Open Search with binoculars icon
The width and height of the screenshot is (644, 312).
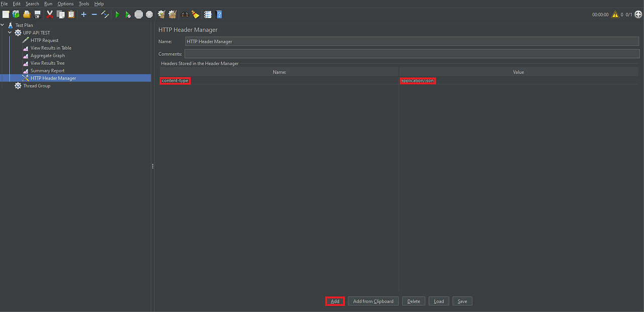(x=185, y=15)
